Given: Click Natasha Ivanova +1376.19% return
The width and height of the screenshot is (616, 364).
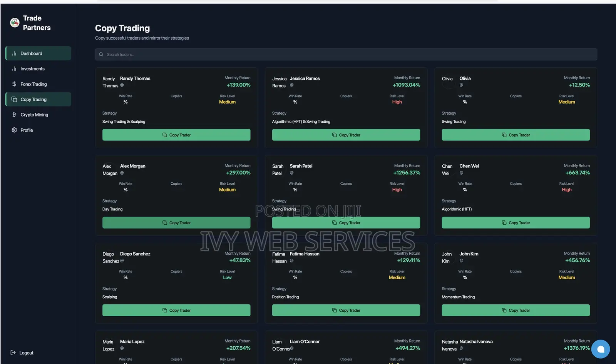Looking at the screenshot, I should (577, 348).
